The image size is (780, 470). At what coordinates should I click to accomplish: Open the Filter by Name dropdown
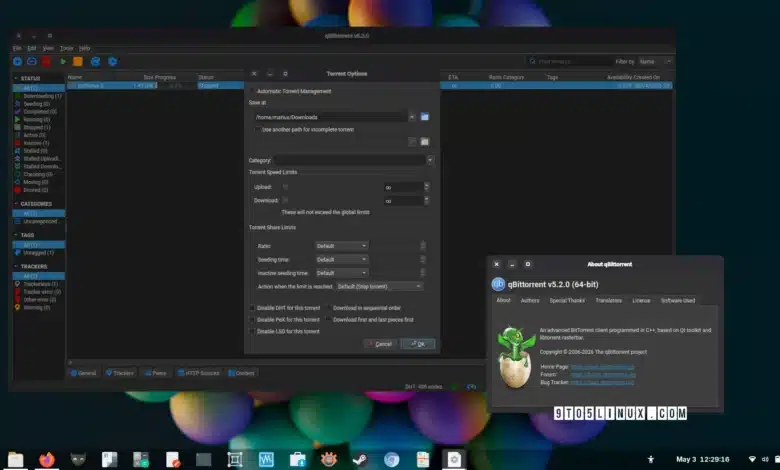click(x=655, y=62)
